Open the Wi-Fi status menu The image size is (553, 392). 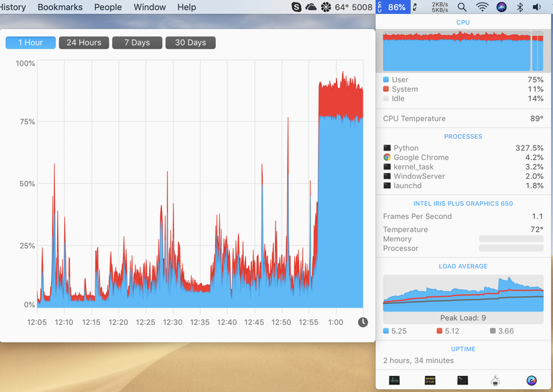pos(482,7)
